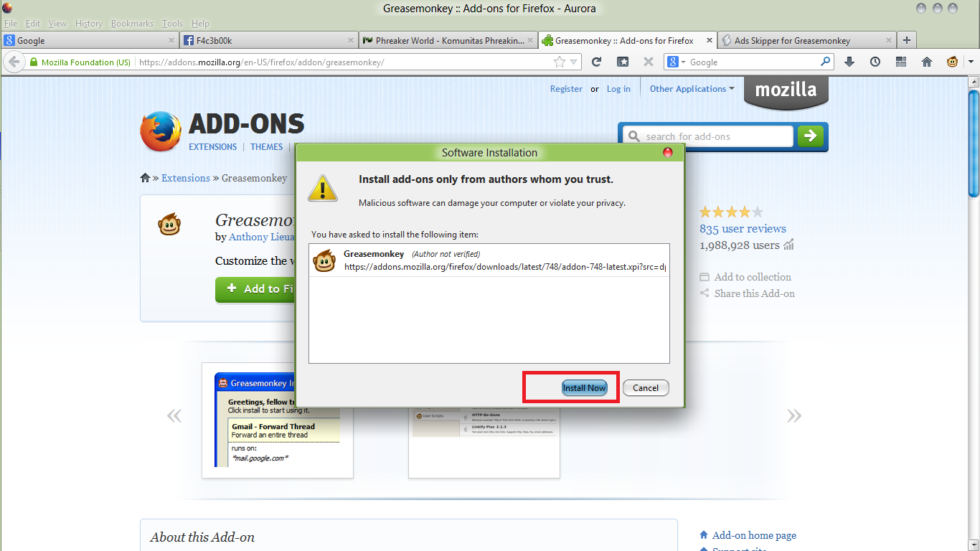The width and height of the screenshot is (980, 551).
Task: Click the user statistics chart icon
Action: [x=789, y=245]
